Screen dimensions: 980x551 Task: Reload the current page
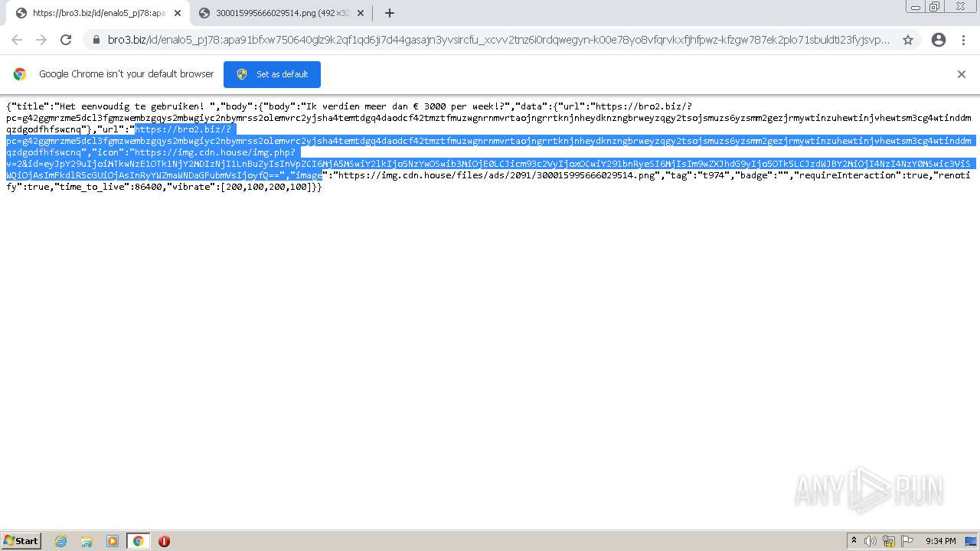click(x=66, y=40)
